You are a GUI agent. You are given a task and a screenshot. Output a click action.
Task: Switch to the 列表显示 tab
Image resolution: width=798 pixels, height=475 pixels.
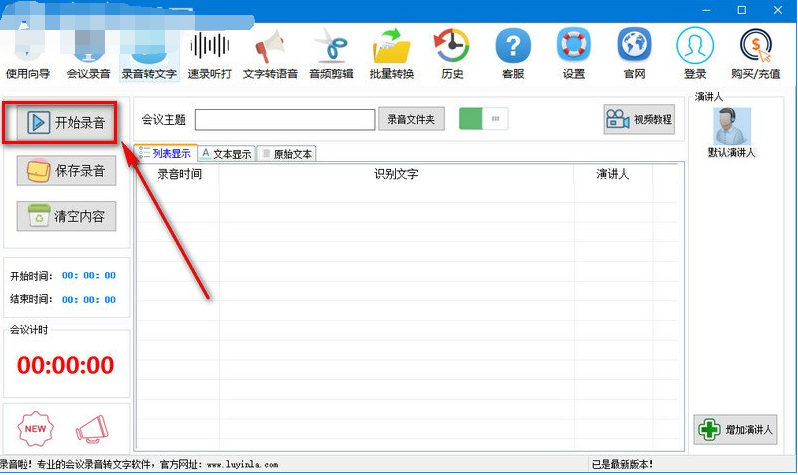pos(166,153)
